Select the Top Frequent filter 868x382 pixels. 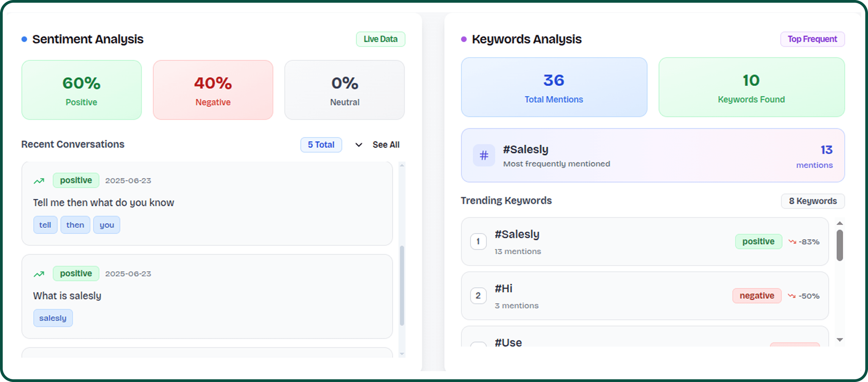[x=812, y=39]
